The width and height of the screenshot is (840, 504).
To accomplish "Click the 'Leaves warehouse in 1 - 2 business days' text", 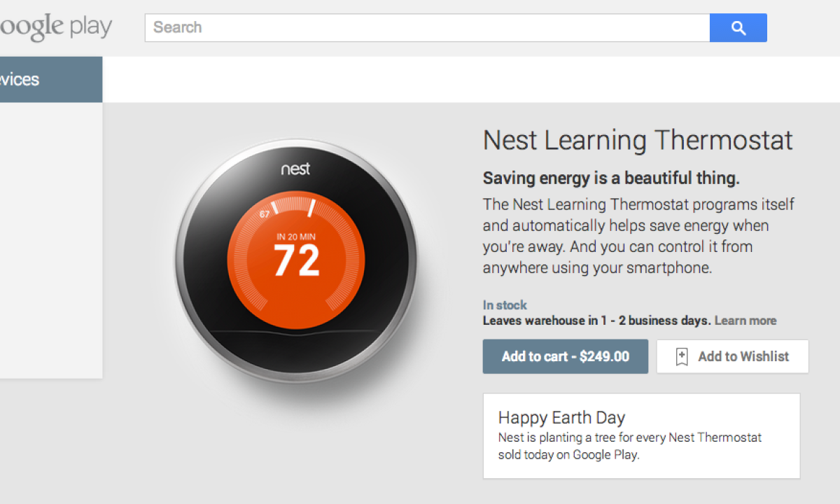I will [x=596, y=321].
